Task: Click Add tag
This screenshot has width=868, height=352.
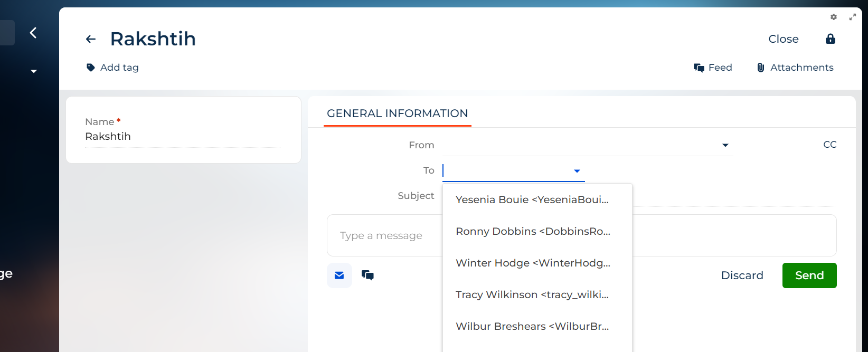Action: click(119, 68)
